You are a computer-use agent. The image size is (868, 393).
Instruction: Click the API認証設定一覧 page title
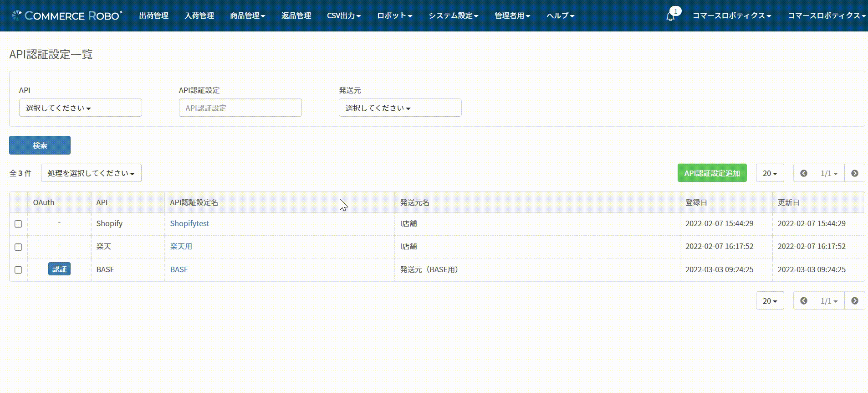pos(51,54)
